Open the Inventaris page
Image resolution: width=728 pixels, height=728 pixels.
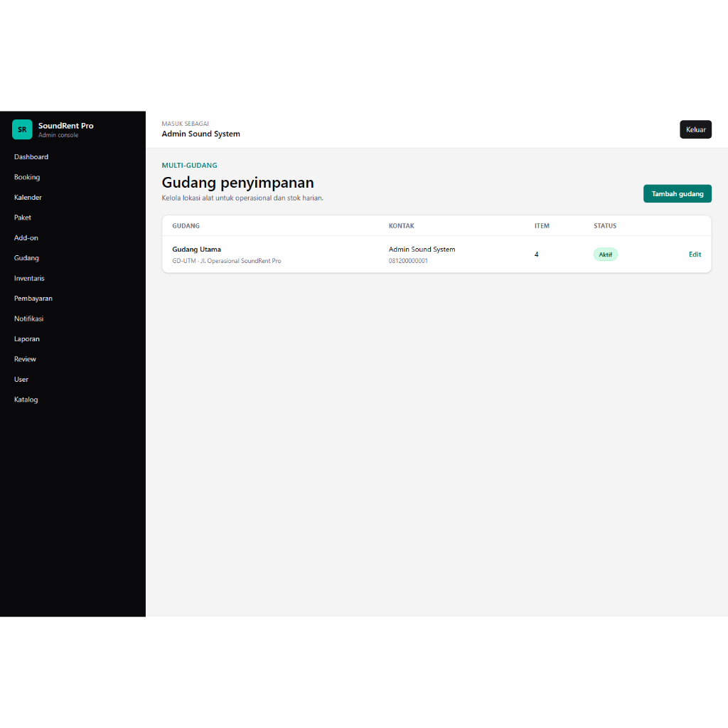(29, 279)
